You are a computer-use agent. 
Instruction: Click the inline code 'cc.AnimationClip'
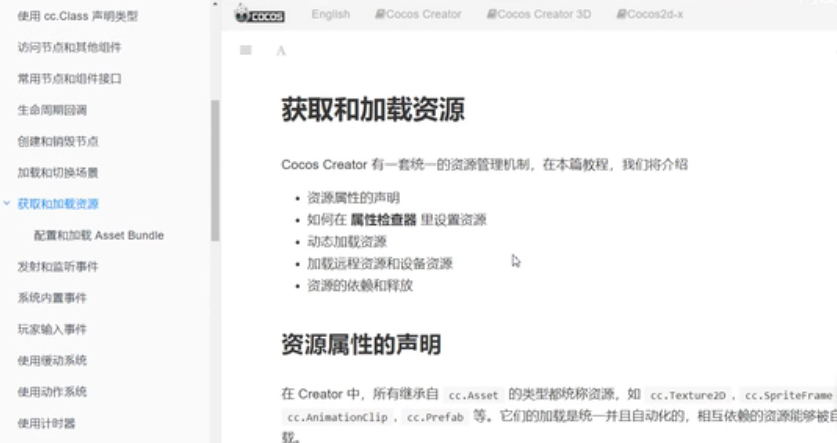tap(337, 417)
